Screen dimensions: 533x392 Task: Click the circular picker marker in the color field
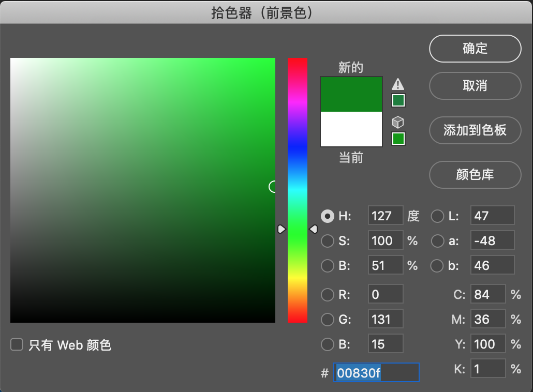273,187
